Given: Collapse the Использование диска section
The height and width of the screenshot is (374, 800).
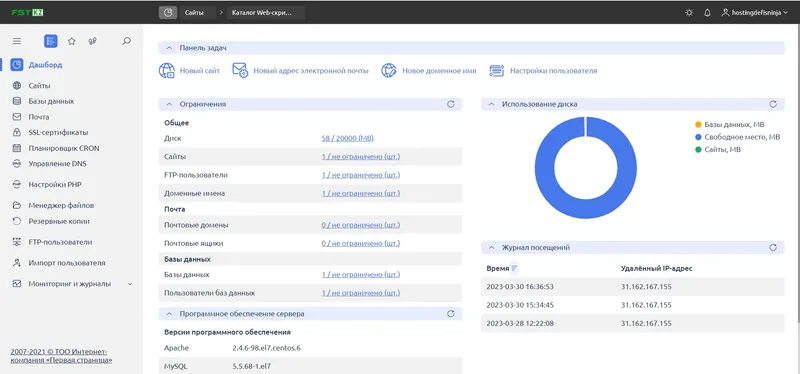Looking at the screenshot, I should (x=492, y=104).
